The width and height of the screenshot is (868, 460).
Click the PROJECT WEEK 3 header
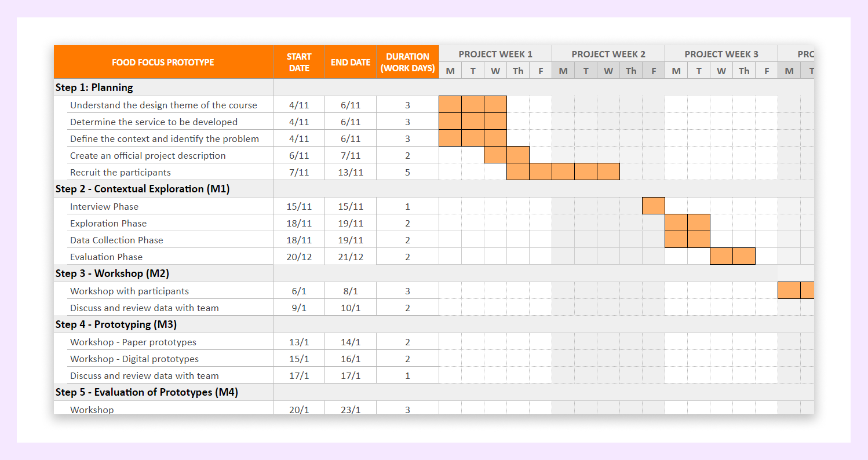tap(721, 54)
